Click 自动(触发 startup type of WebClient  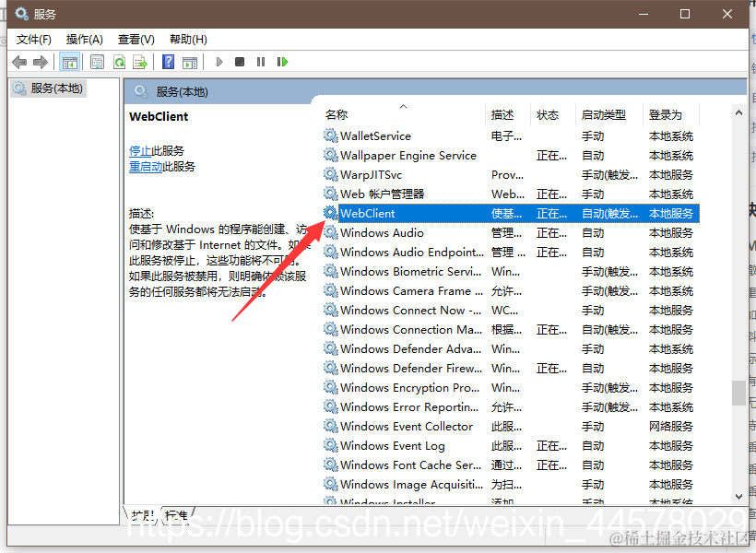pos(609,213)
